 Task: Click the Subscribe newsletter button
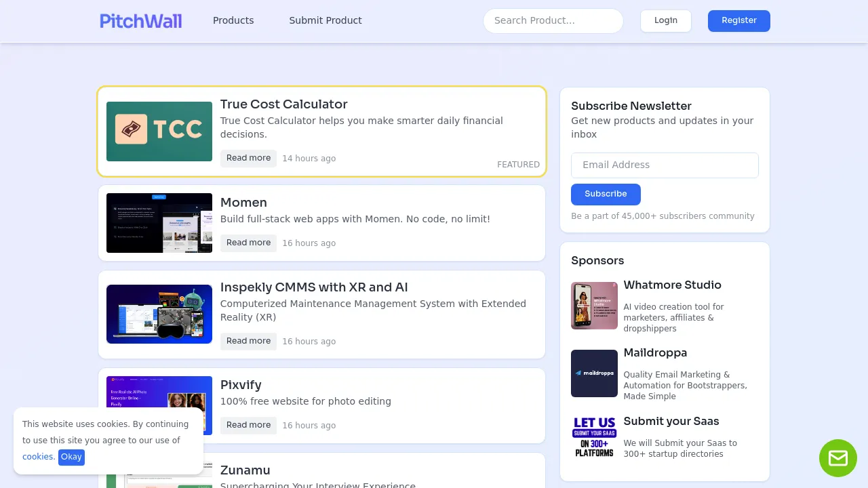[606, 195]
